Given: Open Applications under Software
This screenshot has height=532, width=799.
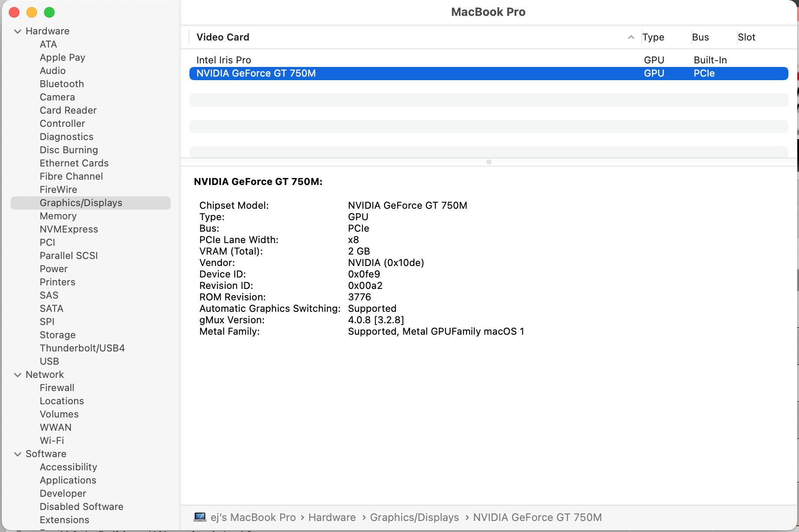Looking at the screenshot, I should coord(68,480).
